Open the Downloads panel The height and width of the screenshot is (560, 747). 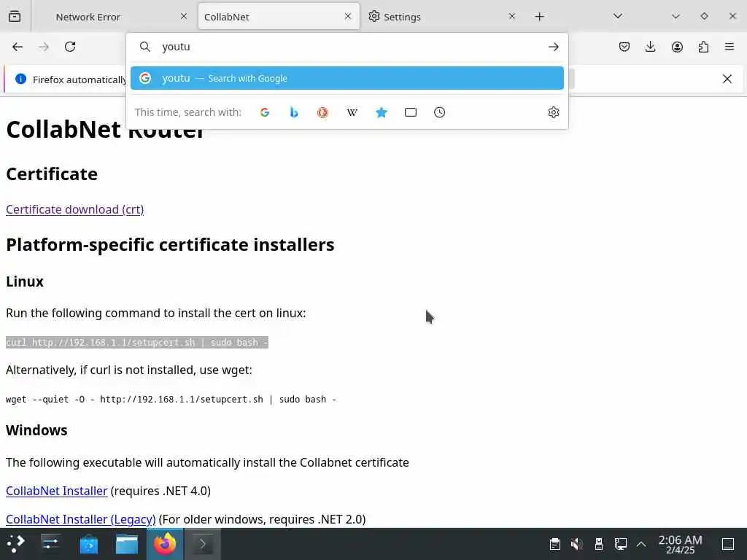coord(650,47)
